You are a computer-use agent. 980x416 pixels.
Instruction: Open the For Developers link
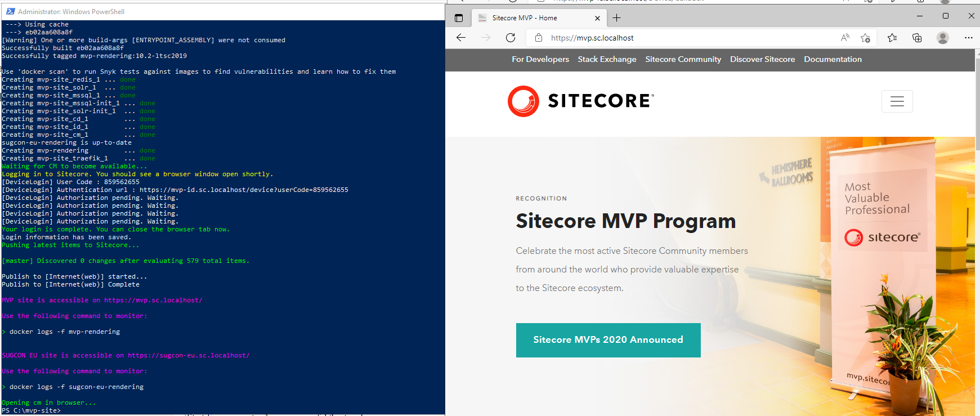pos(540,59)
